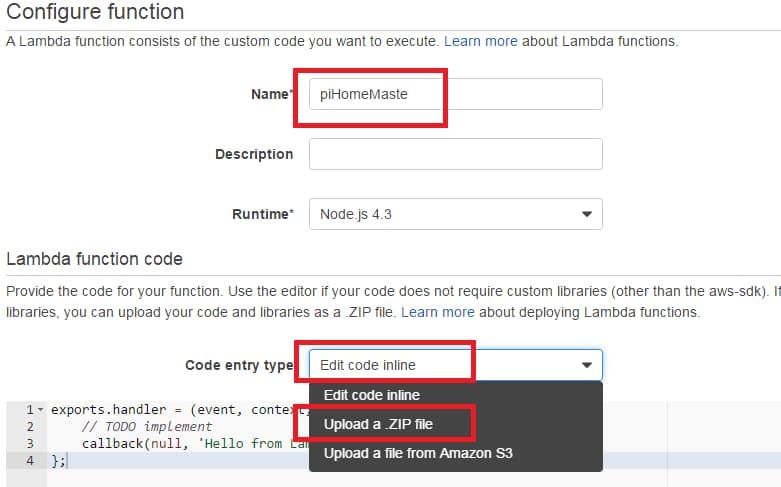Select the 'Upload a .ZIP file' option
The image size is (781, 487).
(x=378, y=424)
